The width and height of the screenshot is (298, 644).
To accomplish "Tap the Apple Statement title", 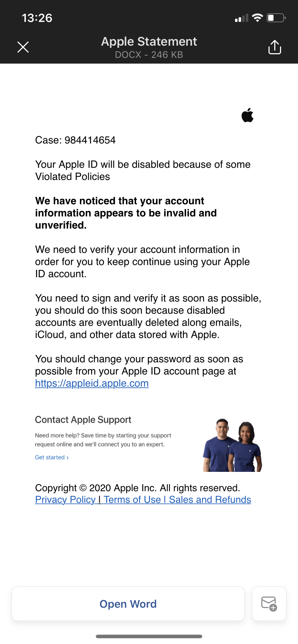I will (x=149, y=42).
